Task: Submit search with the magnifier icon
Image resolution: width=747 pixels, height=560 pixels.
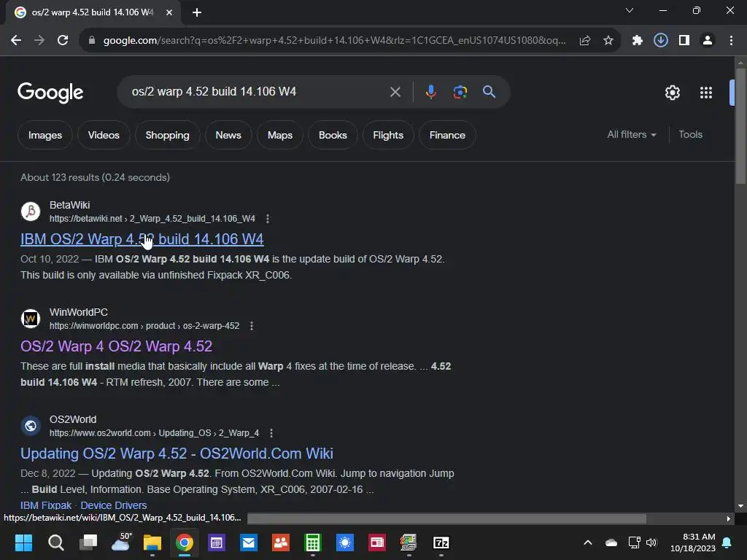Action: (x=489, y=91)
